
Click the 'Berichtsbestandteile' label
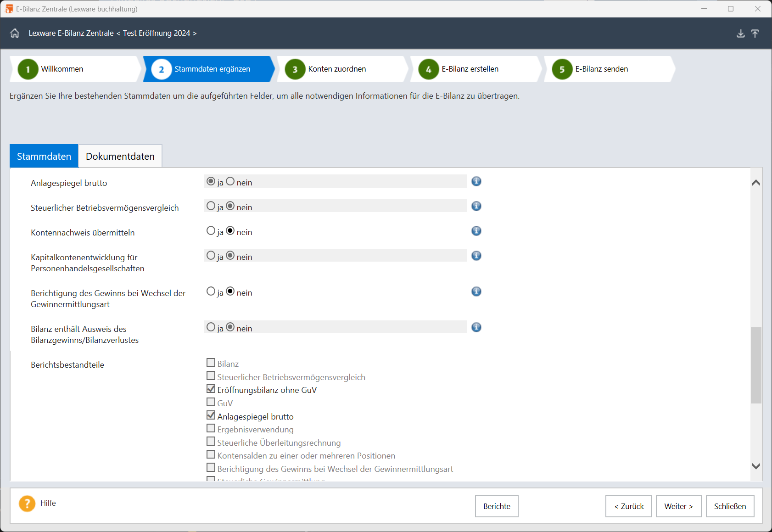(67, 365)
